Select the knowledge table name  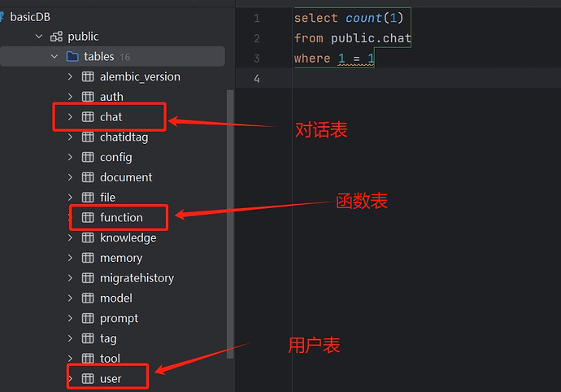(128, 238)
